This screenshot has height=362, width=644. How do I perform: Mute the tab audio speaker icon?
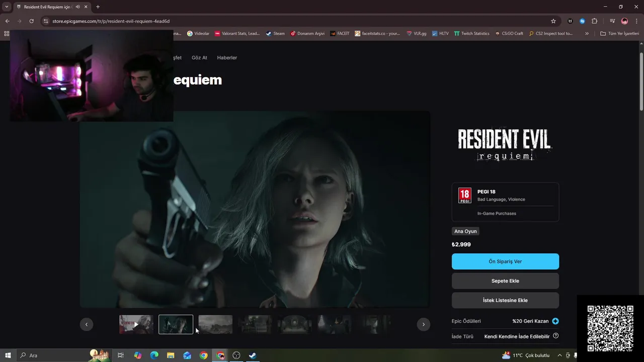click(x=78, y=7)
